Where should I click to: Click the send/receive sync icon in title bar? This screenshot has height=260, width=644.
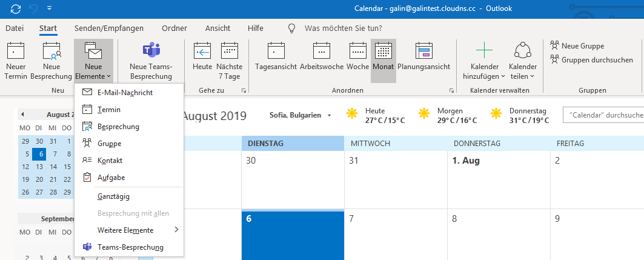[x=16, y=9]
